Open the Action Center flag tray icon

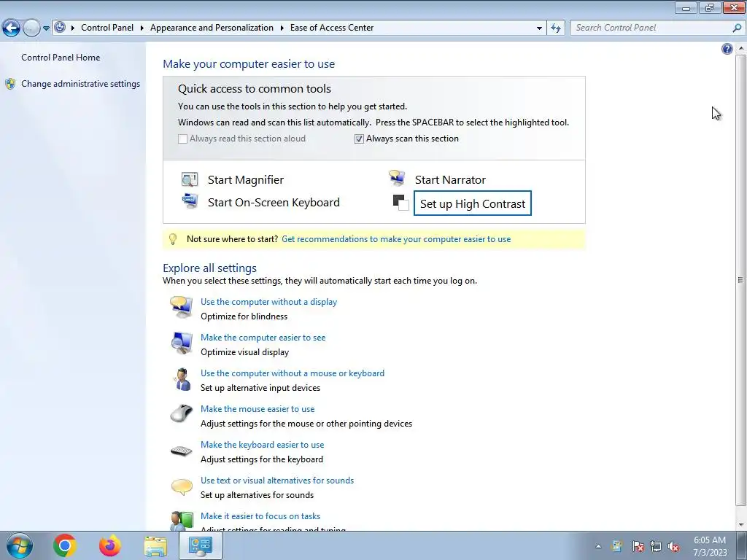click(x=638, y=546)
